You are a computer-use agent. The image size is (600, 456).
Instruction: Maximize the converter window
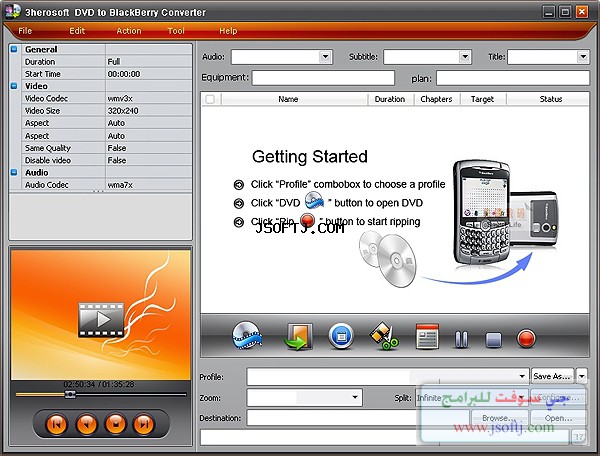click(x=565, y=11)
